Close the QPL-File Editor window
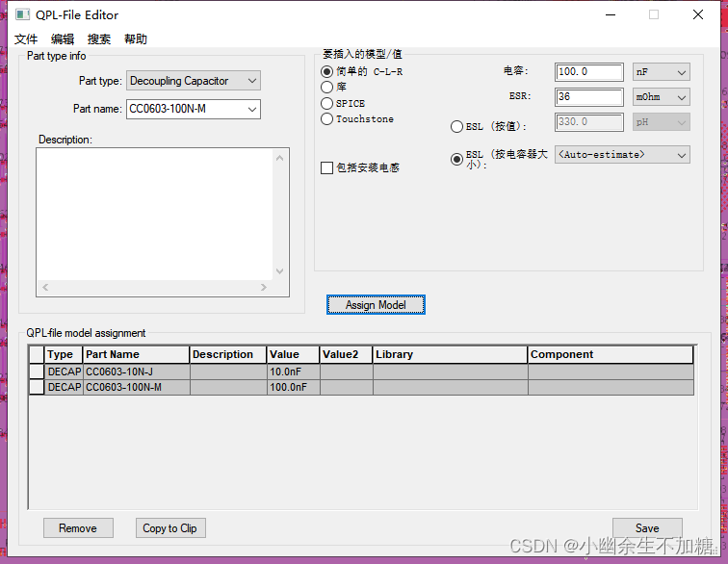This screenshot has height=564, width=728. pos(698,14)
